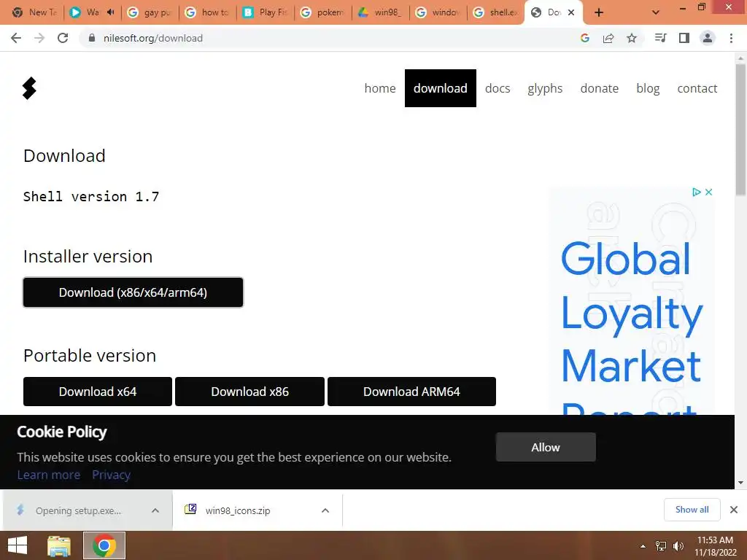747x560 pixels.
Task: Click Download (x86/x64/arm64) installer button
Action: tap(133, 292)
